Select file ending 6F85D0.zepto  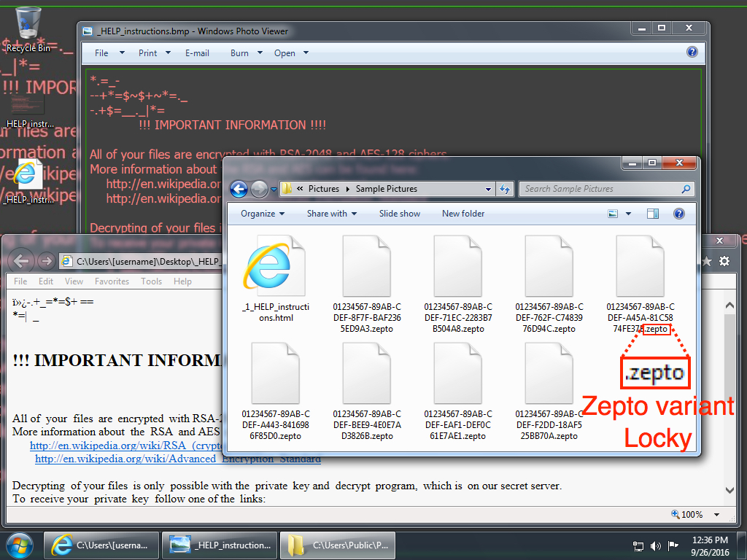click(276, 392)
